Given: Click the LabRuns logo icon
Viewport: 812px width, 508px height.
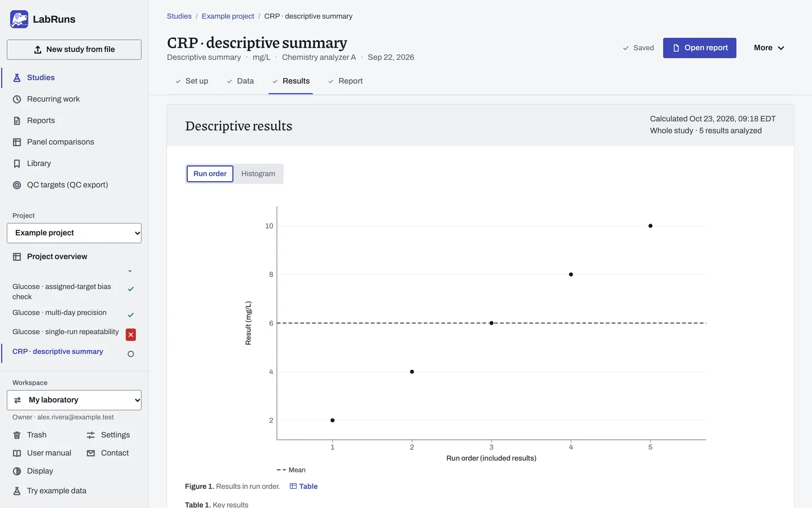Looking at the screenshot, I should (19, 19).
